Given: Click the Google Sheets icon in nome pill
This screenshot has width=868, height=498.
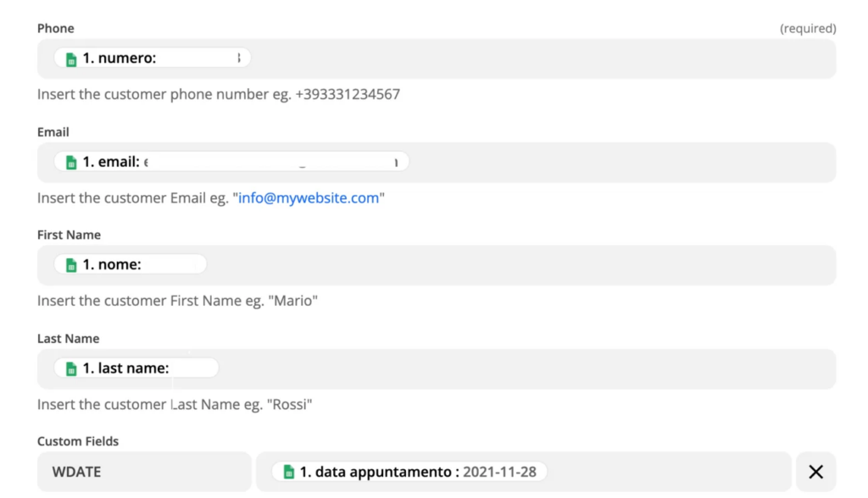Looking at the screenshot, I should [x=71, y=265].
